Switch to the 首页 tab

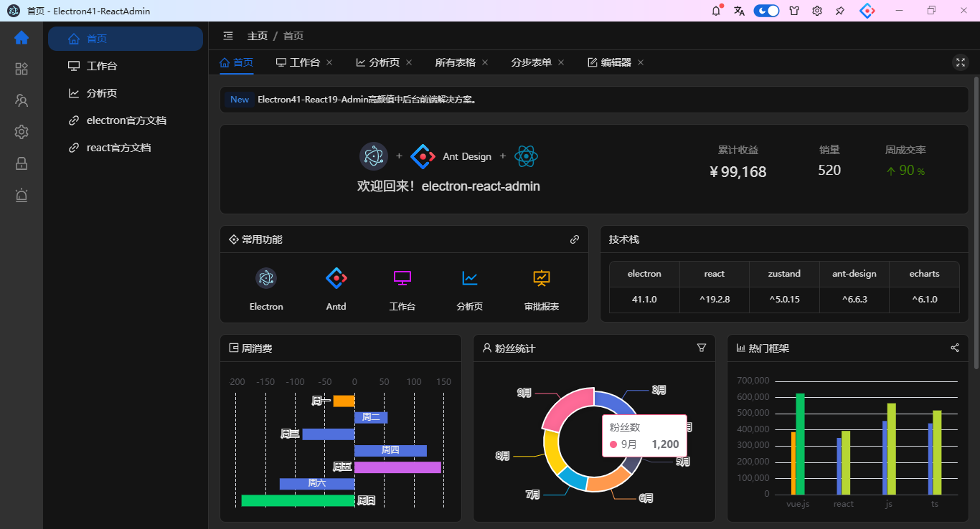coord(236,62)
